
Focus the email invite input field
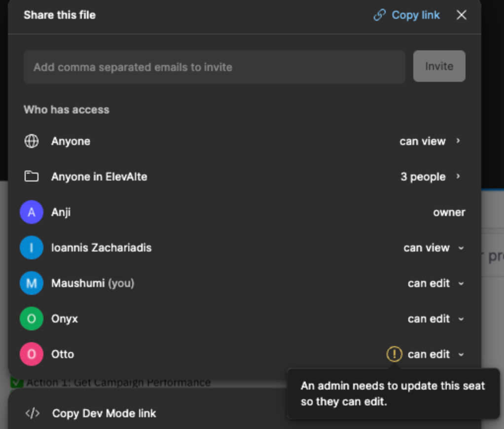215,67
